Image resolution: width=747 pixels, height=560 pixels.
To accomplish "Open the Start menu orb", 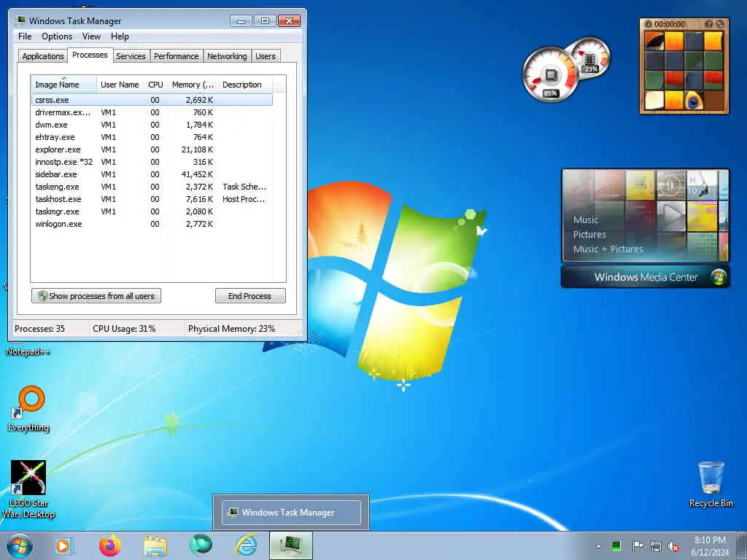I will 20,545.
